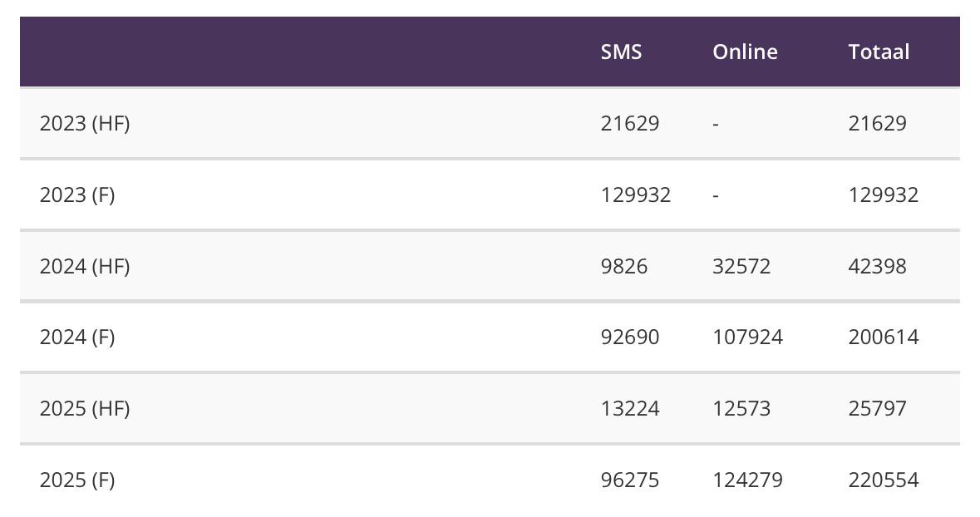Click Online value 124279
Screen dimensions: 980x517
(x=747, y=480)
